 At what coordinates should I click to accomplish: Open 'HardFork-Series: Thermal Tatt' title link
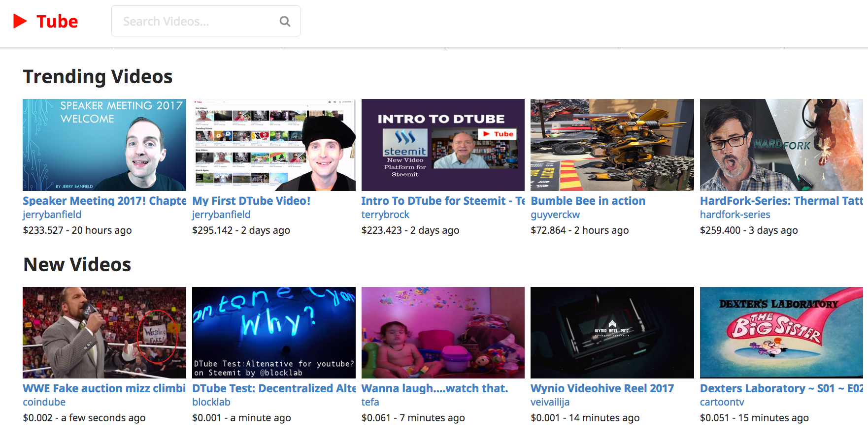(782, 201)
